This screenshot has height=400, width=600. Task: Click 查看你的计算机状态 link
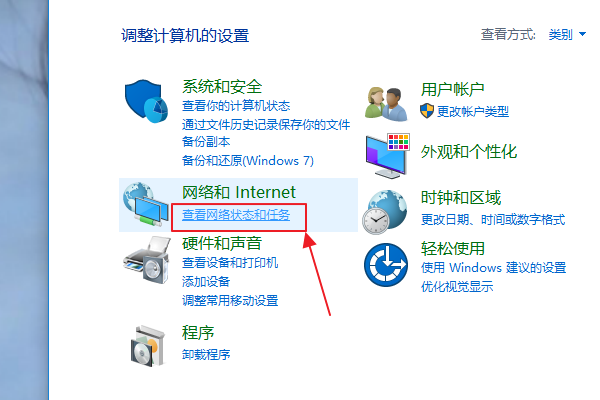coord(236,106)
